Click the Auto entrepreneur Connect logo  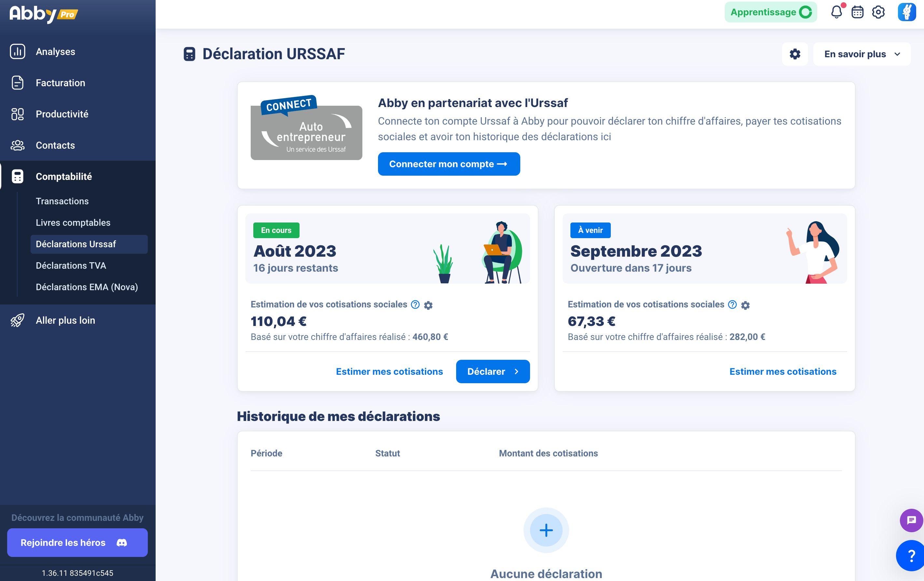(x=306, y=128)
